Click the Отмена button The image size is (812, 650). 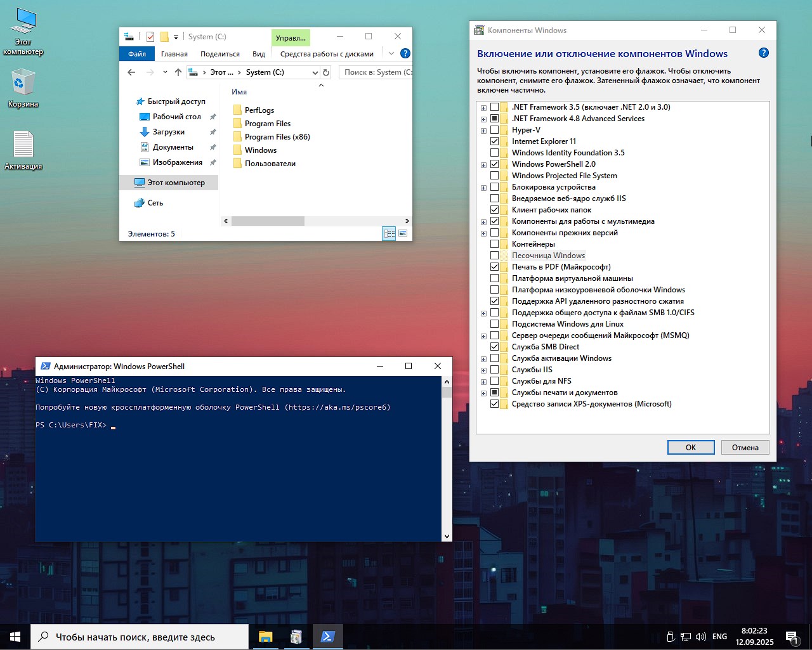(745, 447)
